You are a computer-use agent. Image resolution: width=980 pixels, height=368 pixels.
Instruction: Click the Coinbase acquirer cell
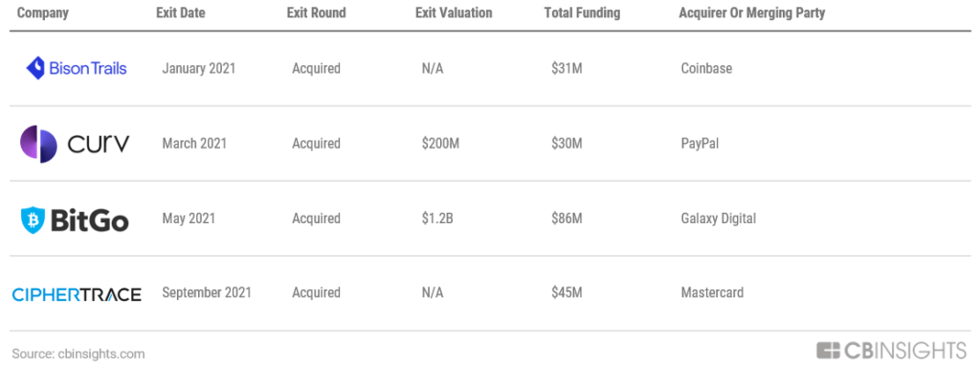pos(706,68)
